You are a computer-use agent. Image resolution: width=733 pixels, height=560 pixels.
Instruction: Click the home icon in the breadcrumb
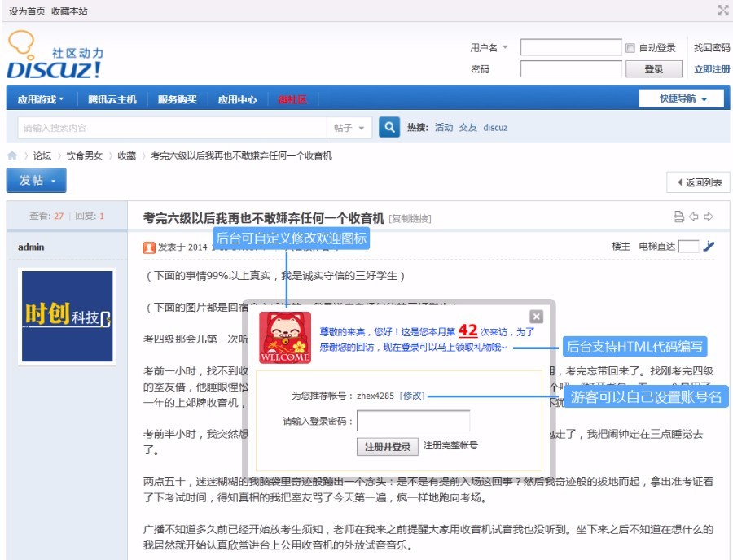(11, 154)
